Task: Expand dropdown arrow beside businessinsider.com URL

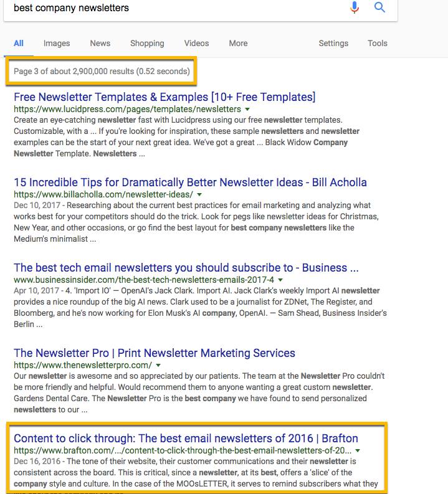Action: coord(281,280)
